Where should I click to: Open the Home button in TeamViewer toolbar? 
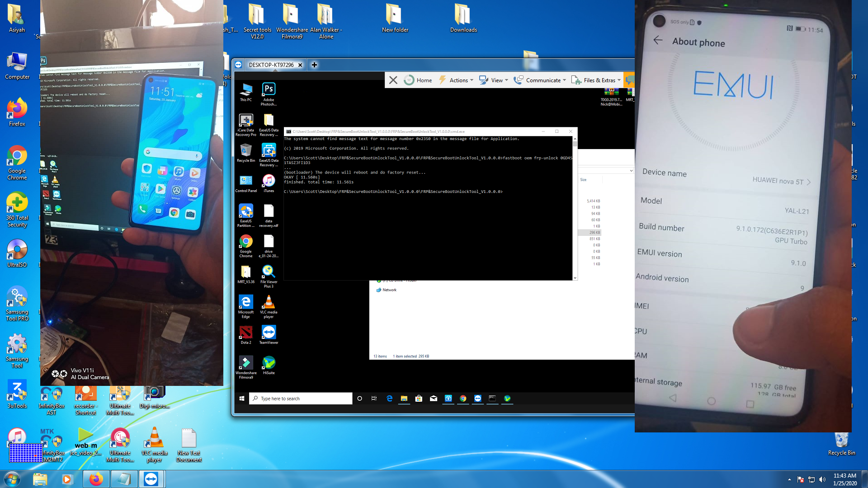[418, 80]
